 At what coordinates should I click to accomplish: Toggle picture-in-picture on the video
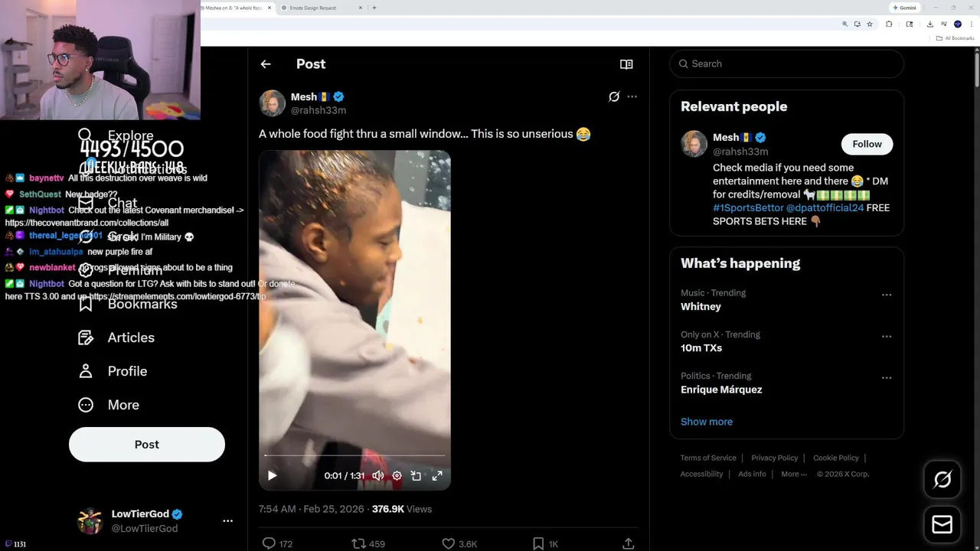[416, 475]
